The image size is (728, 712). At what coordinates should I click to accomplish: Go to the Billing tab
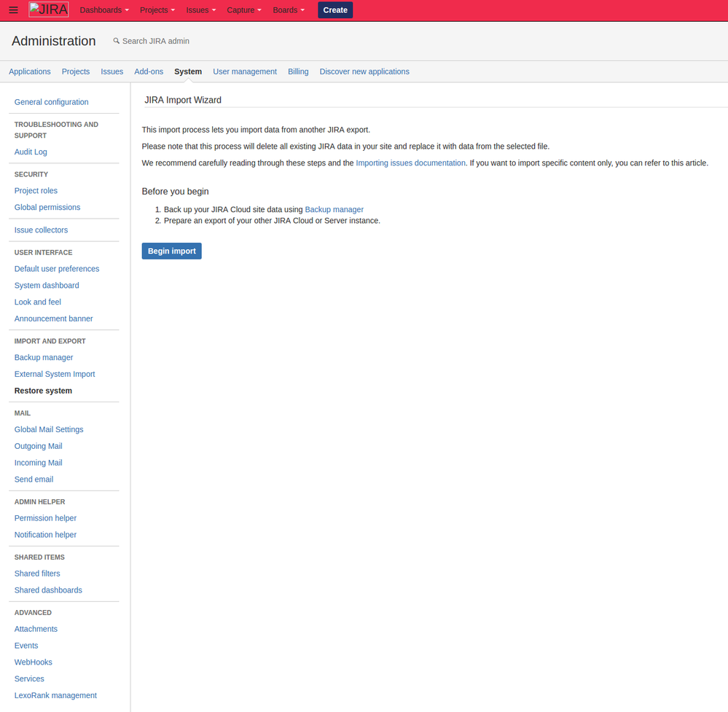coord(298,71)
